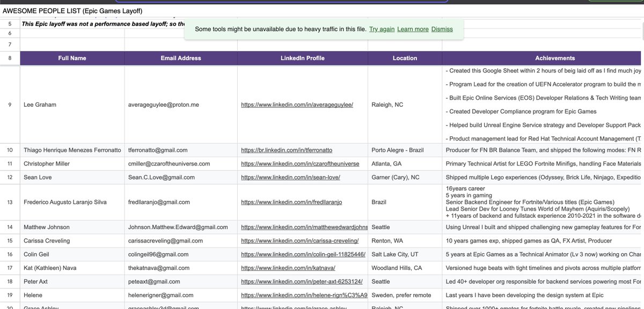Open Peter Axt's LinkedIn link
Image resolution: width=644 pixels, height=309 pixels.
coord(302,281)
